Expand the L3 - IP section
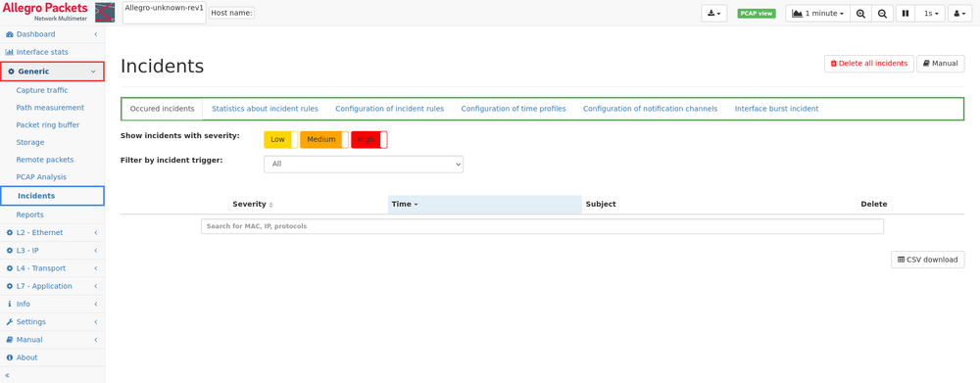 click(52, 251)
